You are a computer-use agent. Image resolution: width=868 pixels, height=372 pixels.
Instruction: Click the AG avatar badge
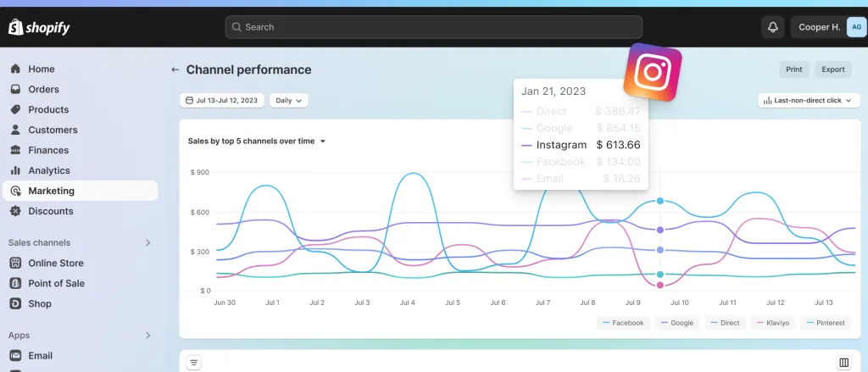click(856, 26)
